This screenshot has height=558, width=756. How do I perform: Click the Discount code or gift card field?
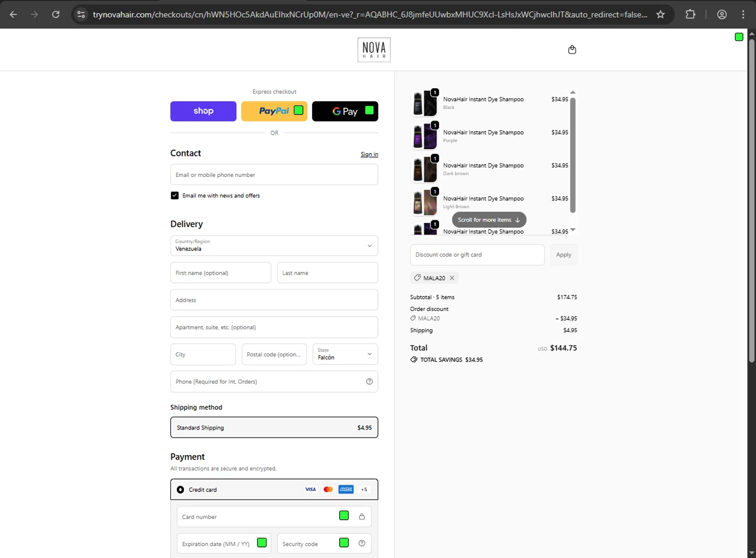[x=477, y=255]
